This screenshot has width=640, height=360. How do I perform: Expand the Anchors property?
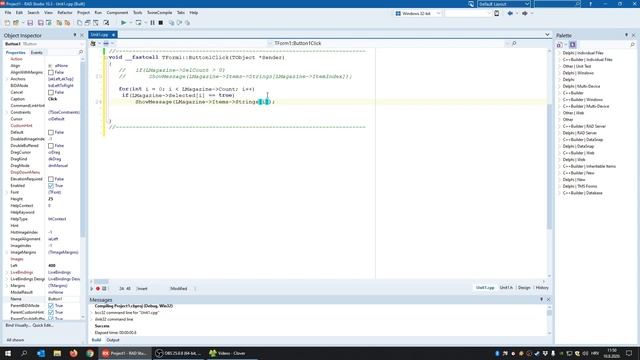7,79
